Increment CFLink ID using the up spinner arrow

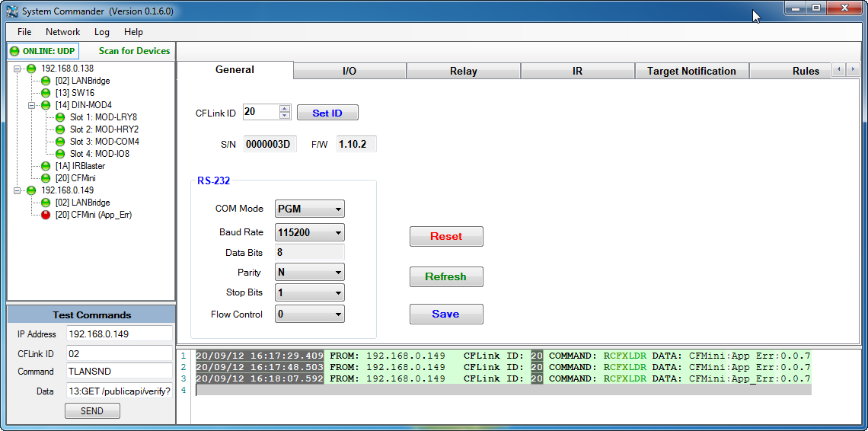tap(285, 109)
